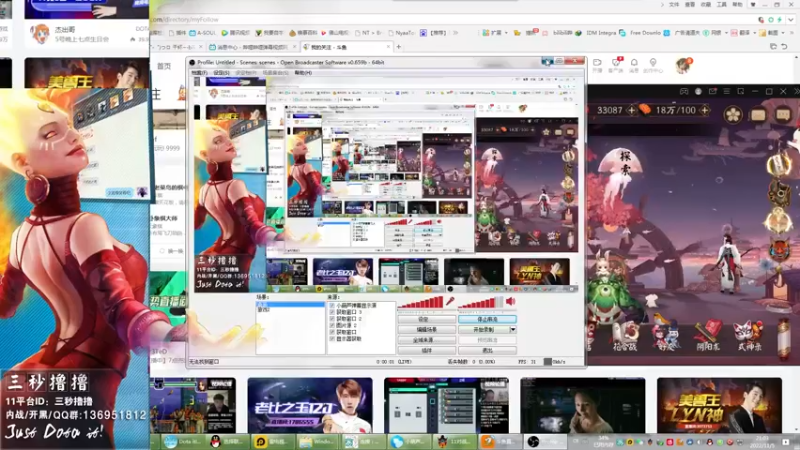Click the 首页 link on Douyu page
The height and width of the screenshot is (450, 800).
164,66
